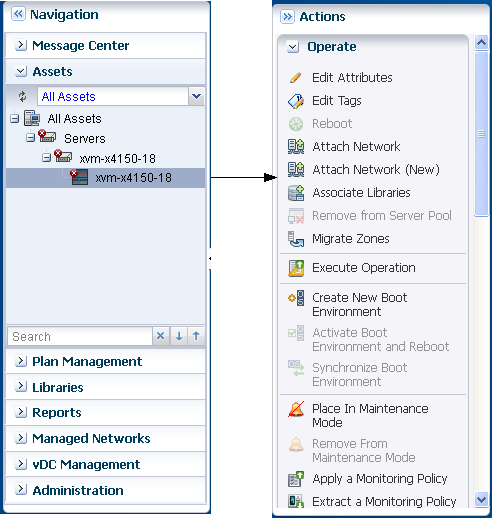Expand the Administration section
This screenshot has width=492, height=518.
click(x=21, y=490)
